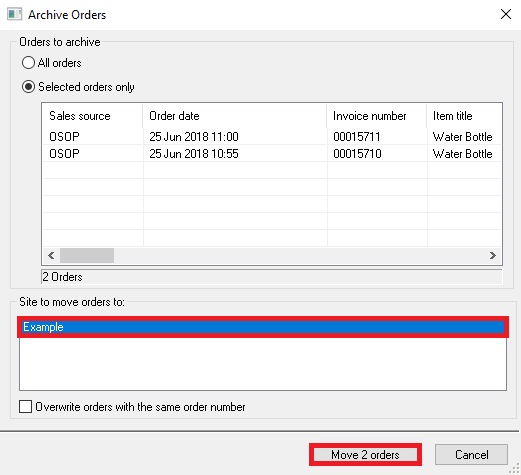The height and width of the screenshot is (475, 521).
Task: Choose Selected orders only radio button
Action: [28, 87]
